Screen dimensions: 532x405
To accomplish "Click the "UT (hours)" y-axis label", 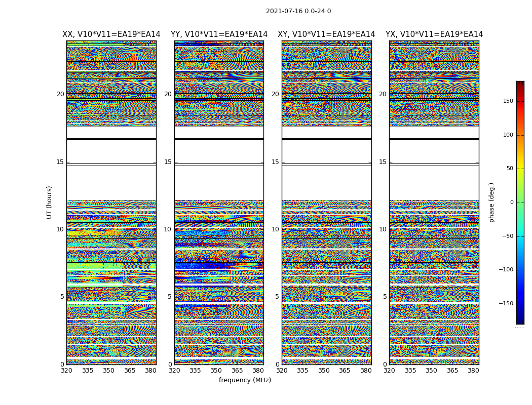I will click(50, 202).
